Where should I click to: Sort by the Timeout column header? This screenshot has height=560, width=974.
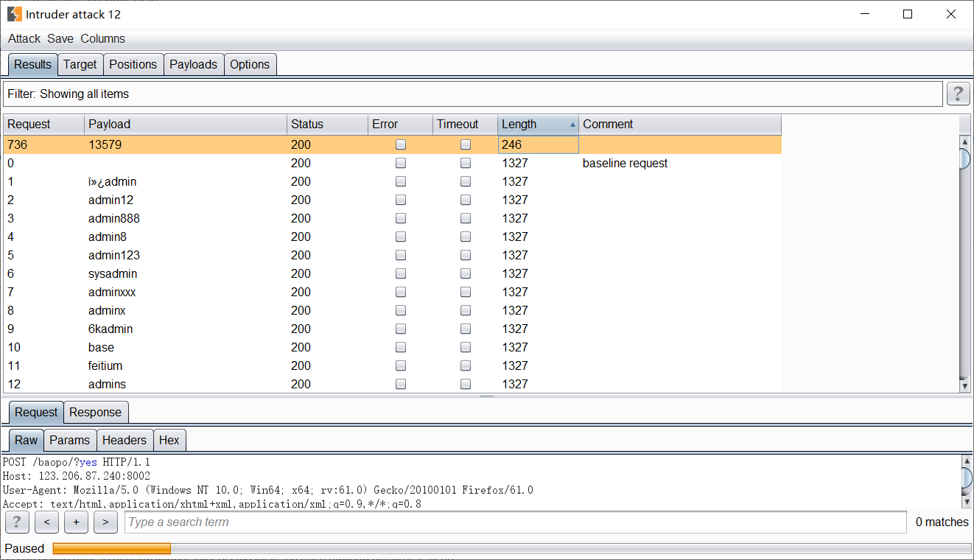click(x=465, y=125)
